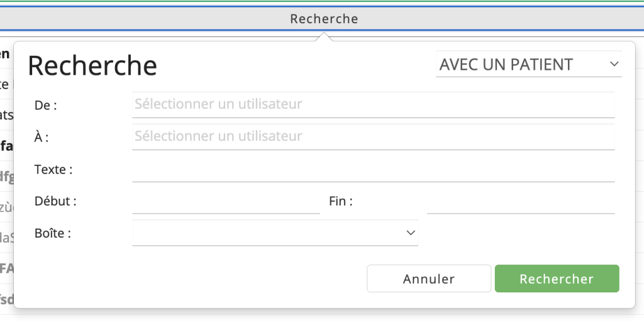The image size is (644, 323).
Task: Focus the Début date field
Action: (x=226, y=201)
